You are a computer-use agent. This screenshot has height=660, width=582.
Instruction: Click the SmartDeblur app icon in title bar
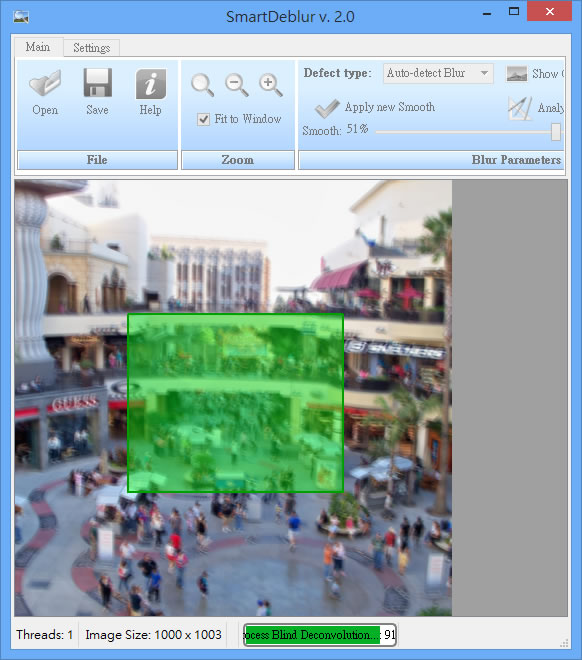21,17
